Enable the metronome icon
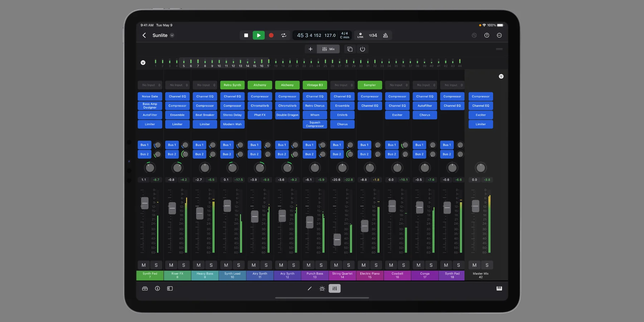The height and width of the screenshot is (322, 644). pyautogui.click(x=385, y=35)
